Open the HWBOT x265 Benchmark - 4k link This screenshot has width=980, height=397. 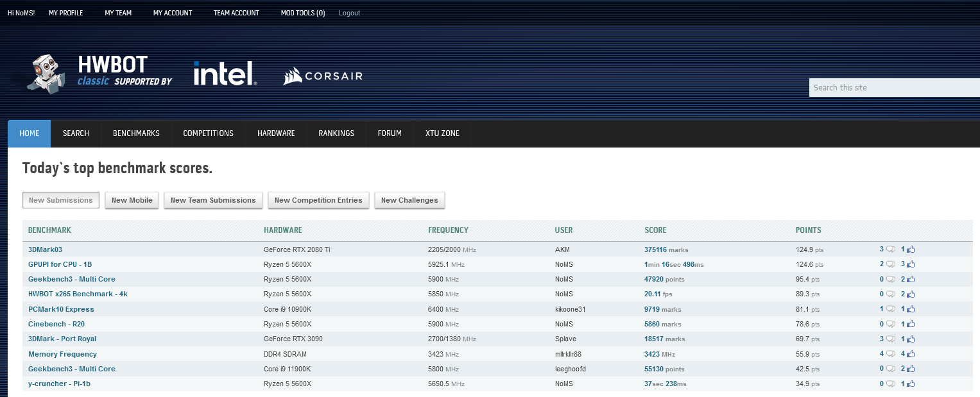pyautogui.click(x=78, y=294)
